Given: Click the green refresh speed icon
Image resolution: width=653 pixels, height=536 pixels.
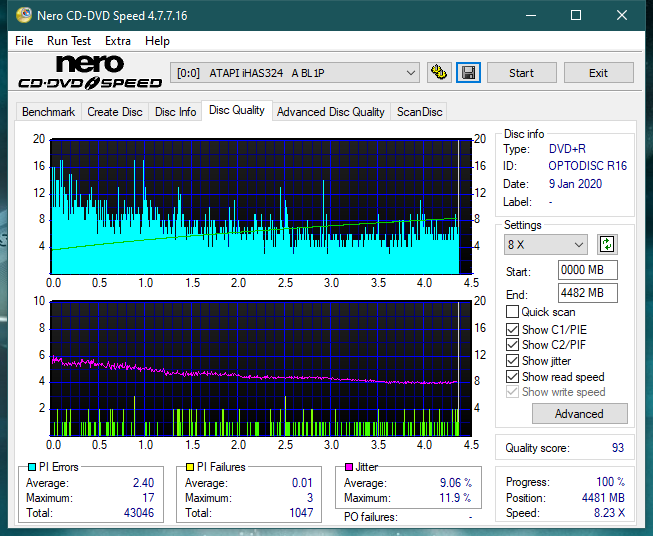Looking at the screenshot, I should tap(606, 244).
